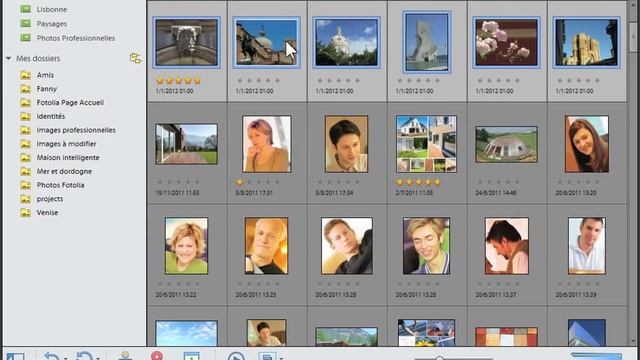Select the dark-haired man portrait dated 5/8/2011 17:34
Screen dimensions: 640x360
346,144
